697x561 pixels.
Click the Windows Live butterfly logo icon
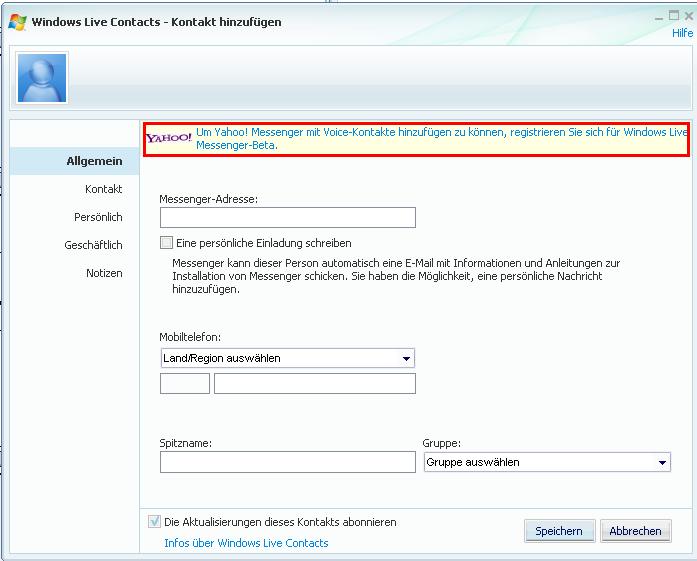pos(17,21)
